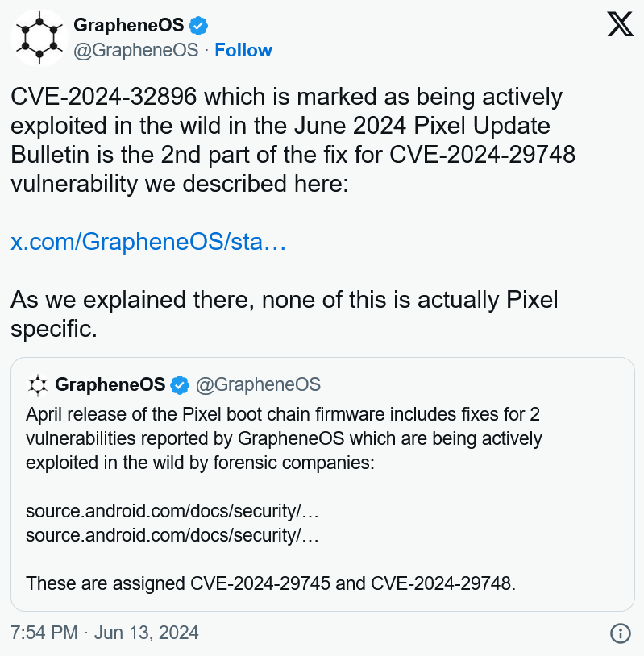Image resolution: width=644 pixels, height=656 pixels.
Task: Click the 'As we explained there' paragraph
Action: 285,314
